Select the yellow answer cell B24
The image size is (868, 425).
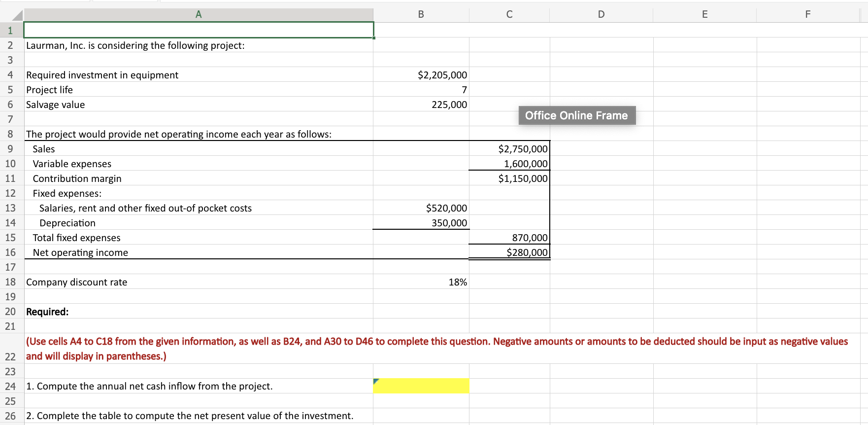click(421, 386)
